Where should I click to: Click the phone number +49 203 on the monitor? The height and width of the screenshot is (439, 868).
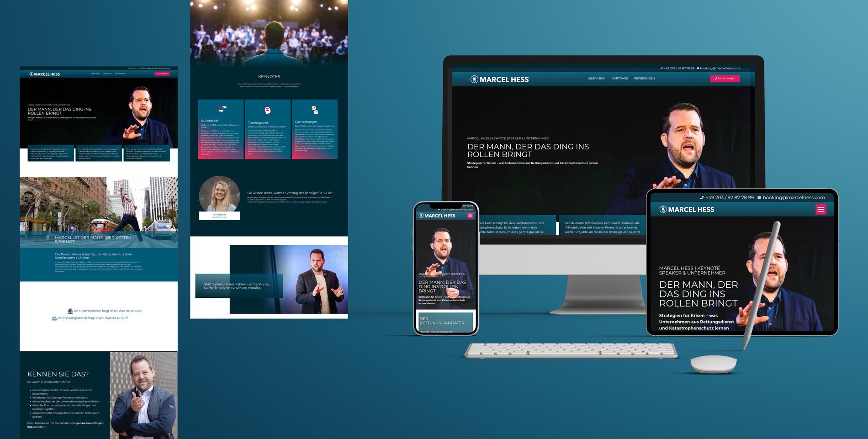point(679,68)
